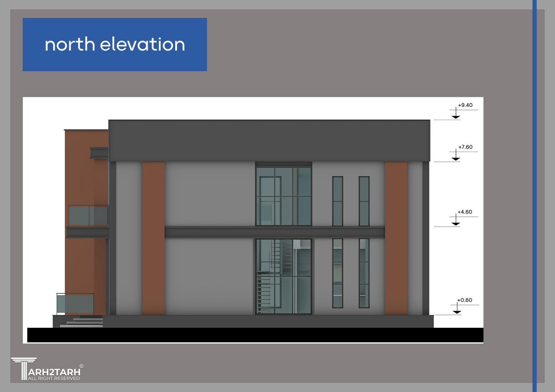Click the elevation arrow marker under +0.60
This screenshot has width=555, height=392.
tap(457, 309)
